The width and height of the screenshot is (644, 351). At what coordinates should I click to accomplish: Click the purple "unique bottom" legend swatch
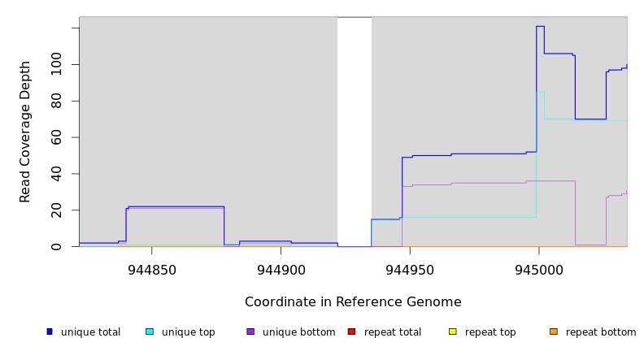[x=250, y=331]
